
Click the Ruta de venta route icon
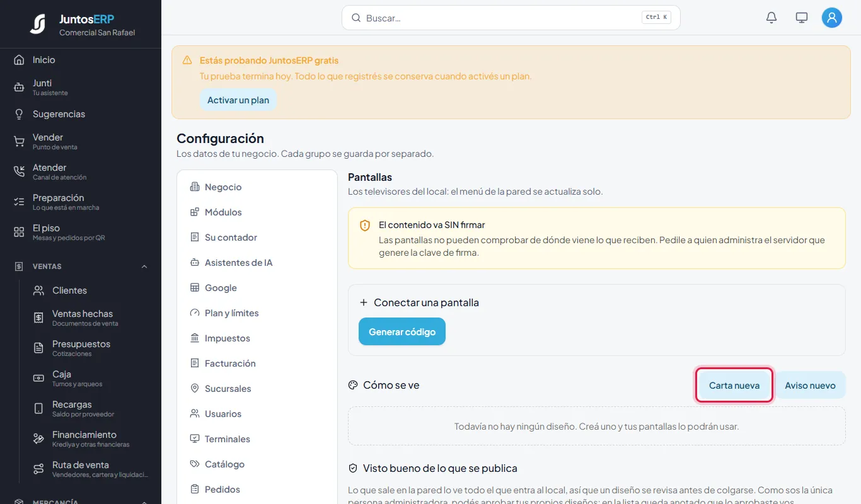[38, 469]
